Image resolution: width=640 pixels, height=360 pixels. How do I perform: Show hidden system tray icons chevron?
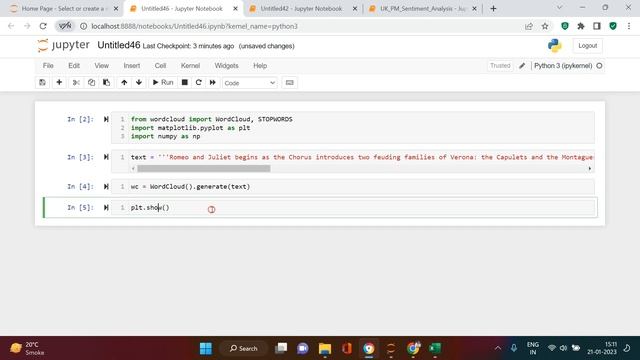click(498, 348)
